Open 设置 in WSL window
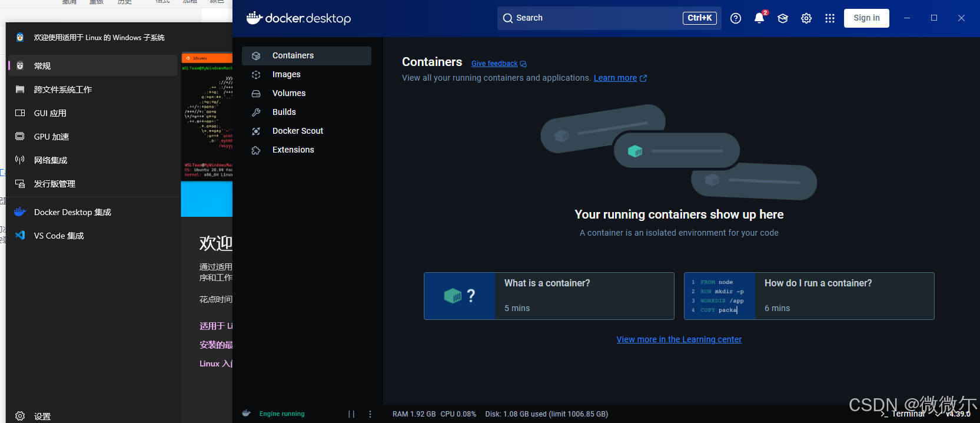The height and width of the screenshot is (423, 980). 92,416
